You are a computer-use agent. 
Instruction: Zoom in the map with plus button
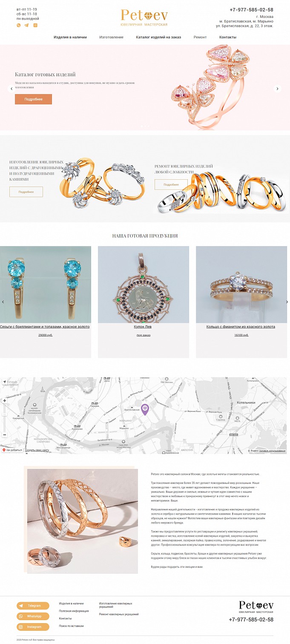5,401
